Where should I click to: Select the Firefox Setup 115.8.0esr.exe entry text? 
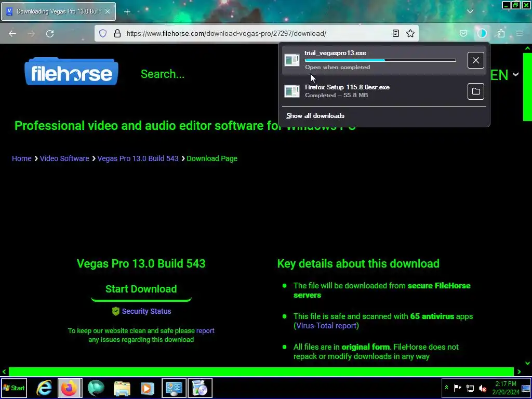tap(347, 87)
